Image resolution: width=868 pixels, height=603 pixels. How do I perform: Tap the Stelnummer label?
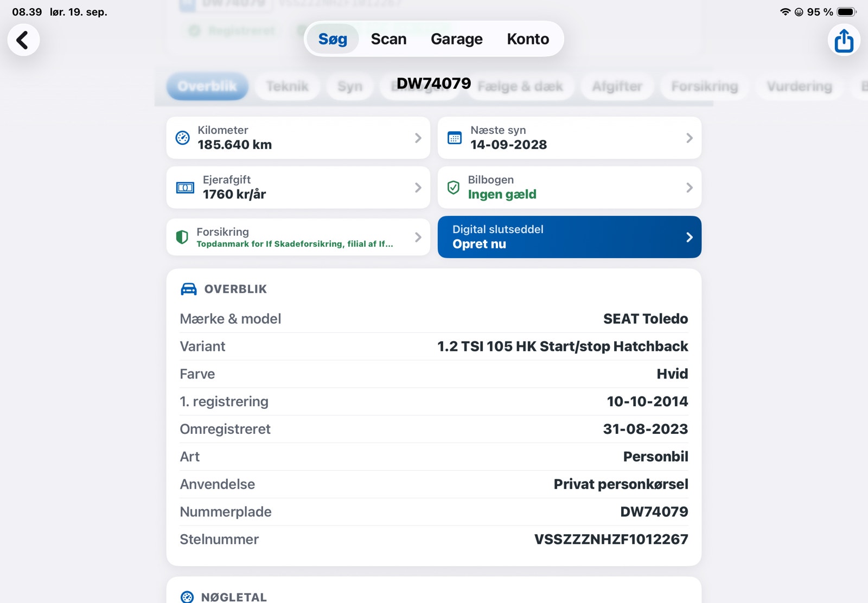219,540
